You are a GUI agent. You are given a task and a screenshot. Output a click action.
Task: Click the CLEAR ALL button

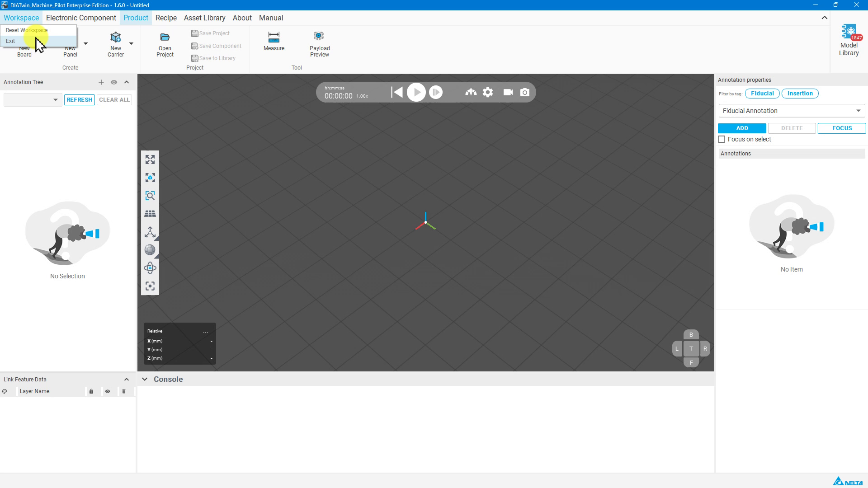tap(114, 100)
